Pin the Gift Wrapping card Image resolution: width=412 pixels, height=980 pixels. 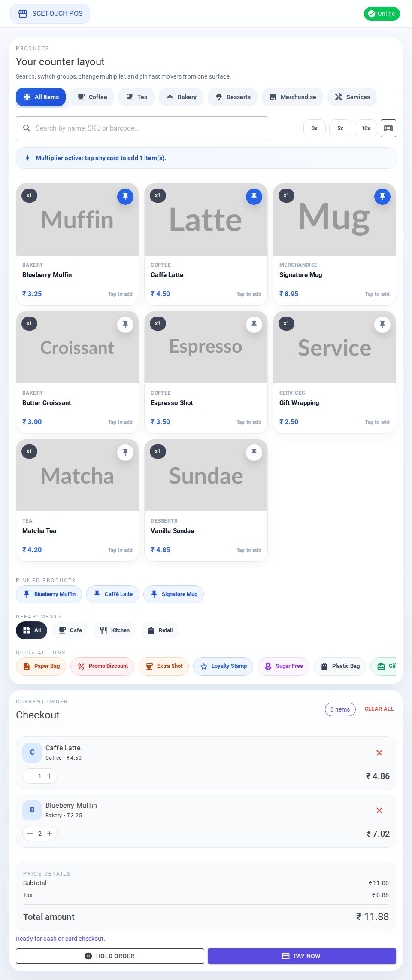(x=382, y=324)
